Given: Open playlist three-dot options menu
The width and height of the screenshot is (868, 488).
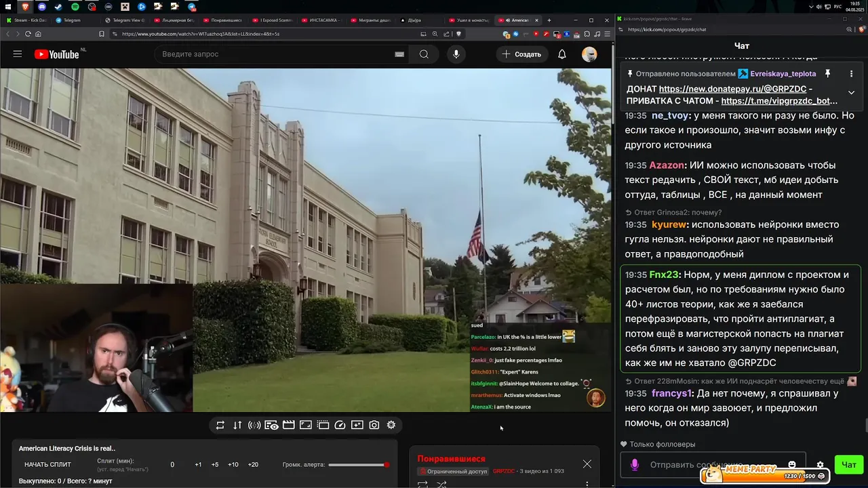Looking at the screenshot, I should pyautogui.click(x=587, y=484).
